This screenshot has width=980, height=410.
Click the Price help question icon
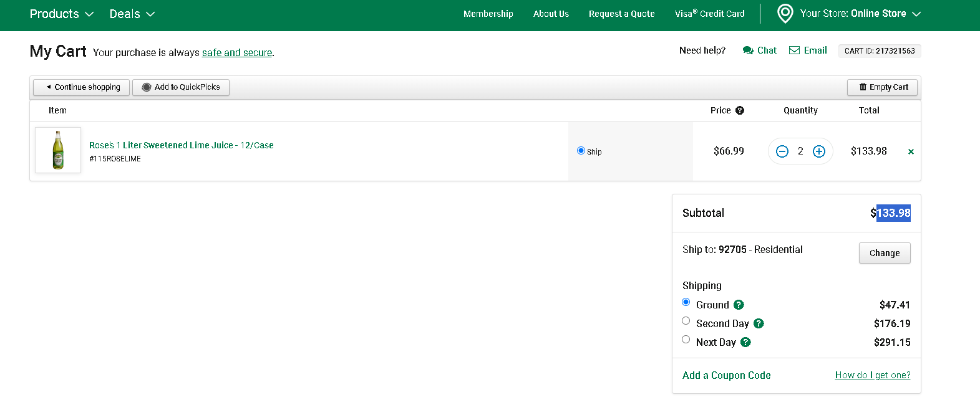coord(740,110)
